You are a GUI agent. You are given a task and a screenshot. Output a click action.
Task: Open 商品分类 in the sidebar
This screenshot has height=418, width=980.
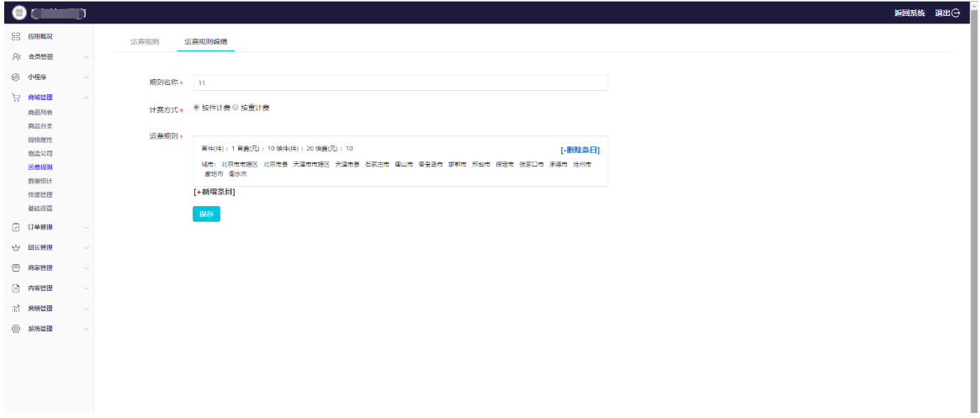(x=40, y=126)
